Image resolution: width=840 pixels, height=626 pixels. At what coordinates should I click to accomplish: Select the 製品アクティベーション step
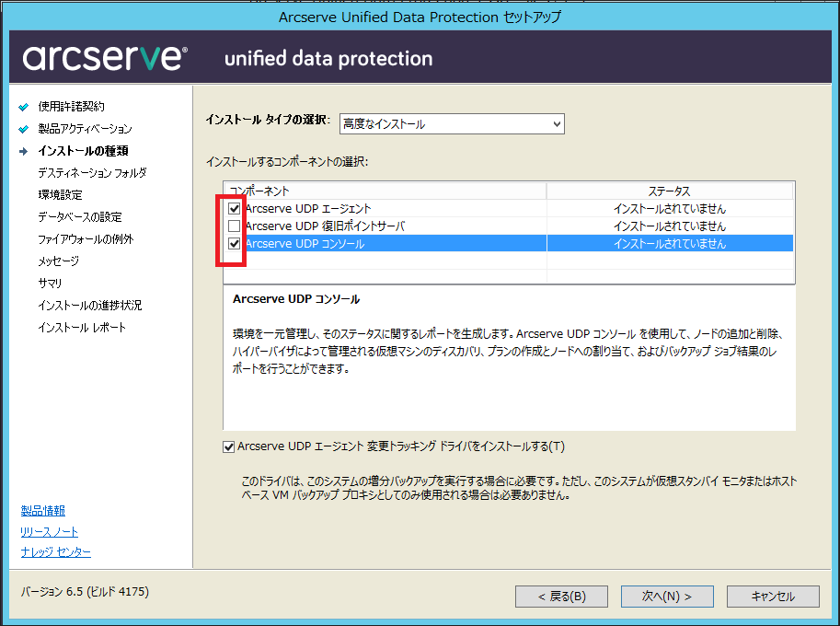[85, 129]
